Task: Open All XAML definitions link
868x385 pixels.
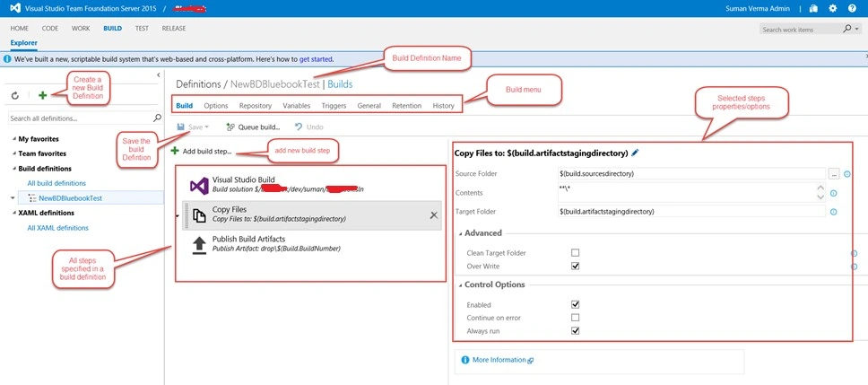Action: pyautogui.click(x=57, y=228)
